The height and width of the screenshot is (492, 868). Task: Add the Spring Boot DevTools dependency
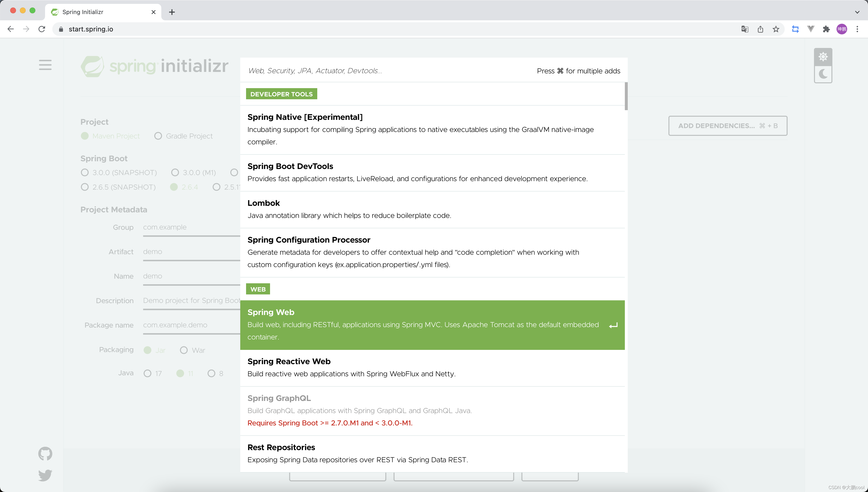(432, 173)
